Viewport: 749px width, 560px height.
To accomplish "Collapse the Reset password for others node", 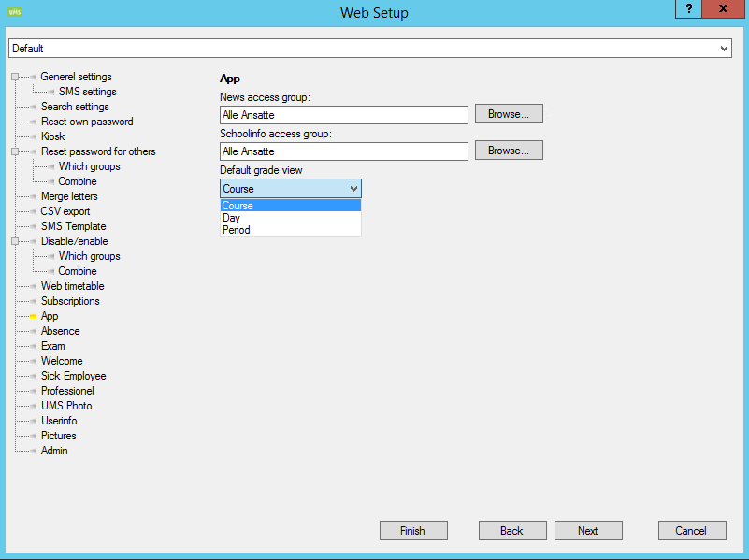I will (x=15, y=151).
